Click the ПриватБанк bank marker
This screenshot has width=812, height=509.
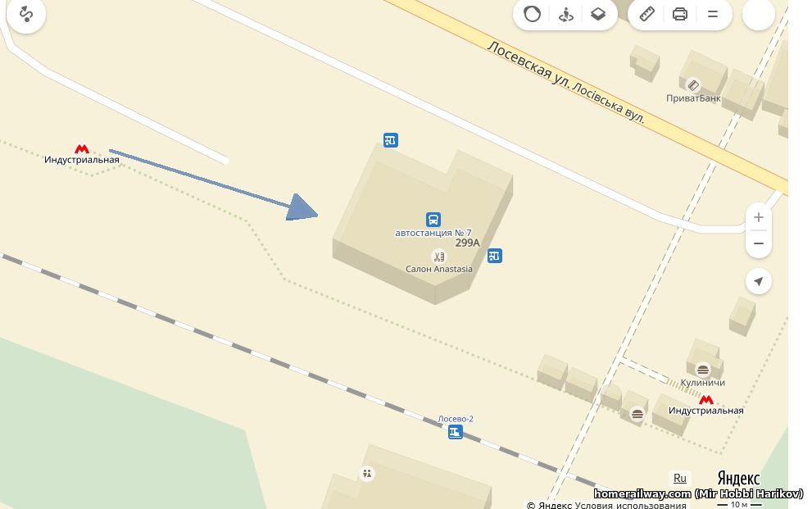[x=693, y=85]
